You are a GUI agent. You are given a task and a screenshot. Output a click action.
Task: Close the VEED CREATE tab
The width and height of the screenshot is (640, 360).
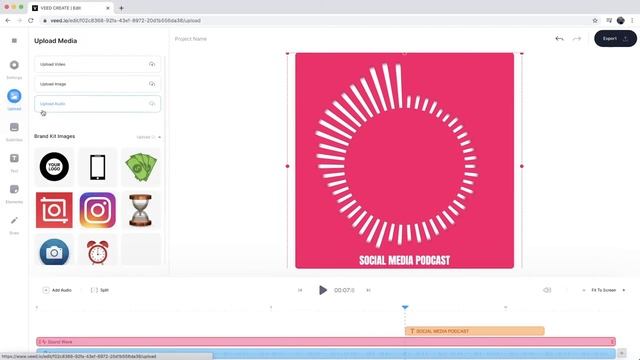108,8
